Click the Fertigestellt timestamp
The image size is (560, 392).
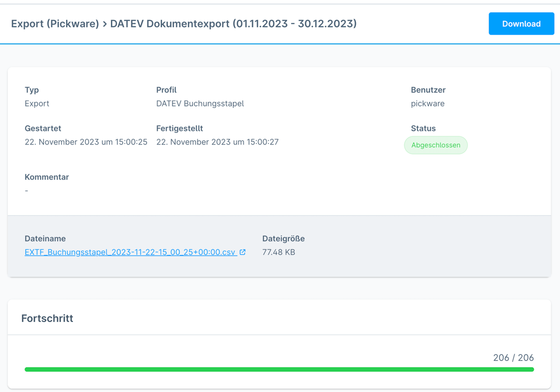[217, 142]
